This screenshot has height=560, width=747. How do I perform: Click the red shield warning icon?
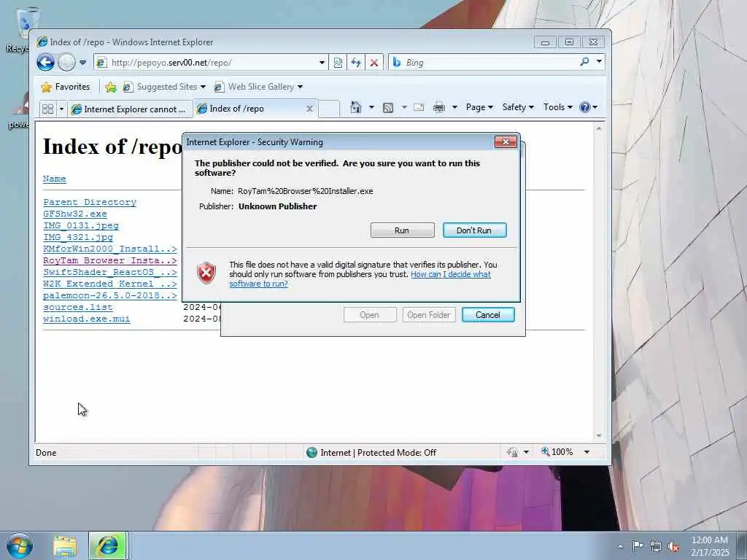[206, 273]
